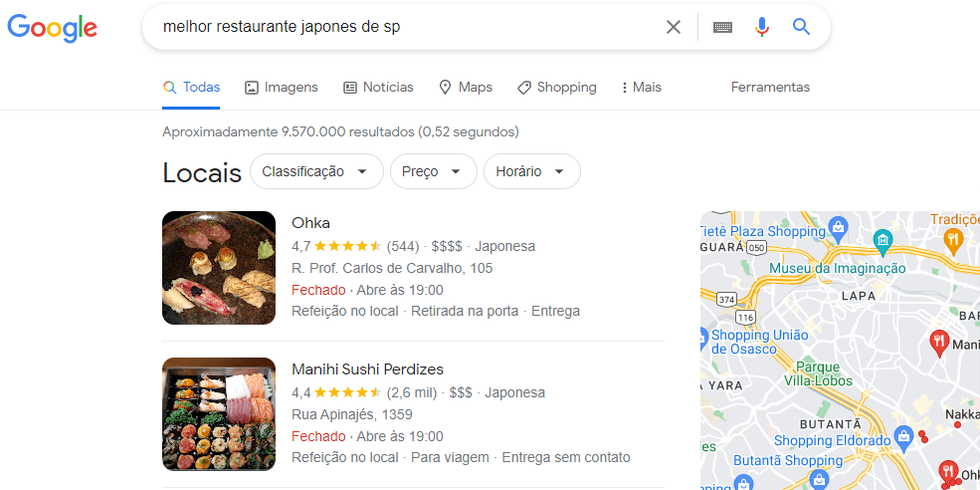Click Manihi address Rua Apinajés, 1359

352,415
